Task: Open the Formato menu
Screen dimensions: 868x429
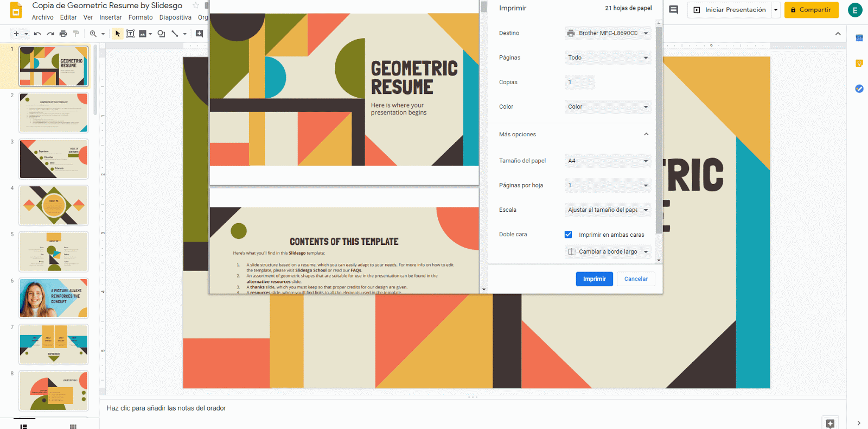Action: coord(141,17)
